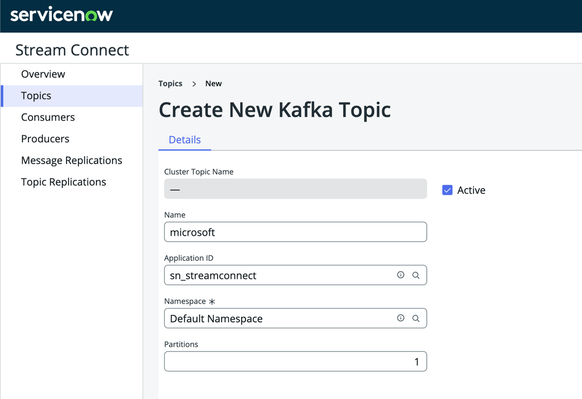Image resolution: width=582 pixels, height=399 pixels.
Task: Click the Topics breadcrumb link
Action: pos(170,84)
